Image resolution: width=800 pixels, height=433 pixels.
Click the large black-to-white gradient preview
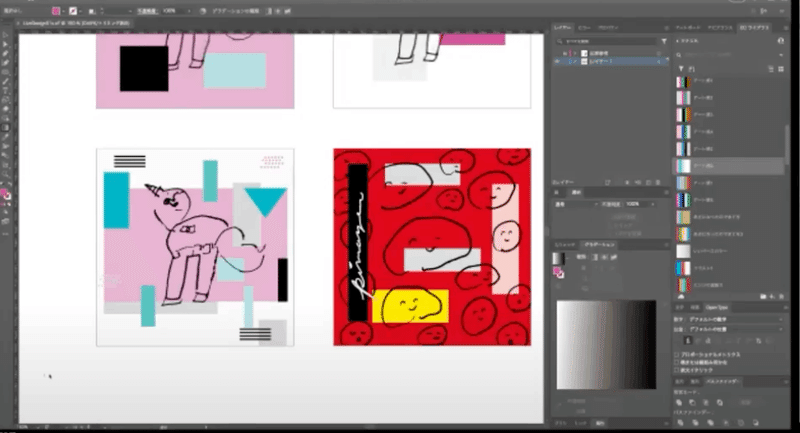click(x=606, y=345)
